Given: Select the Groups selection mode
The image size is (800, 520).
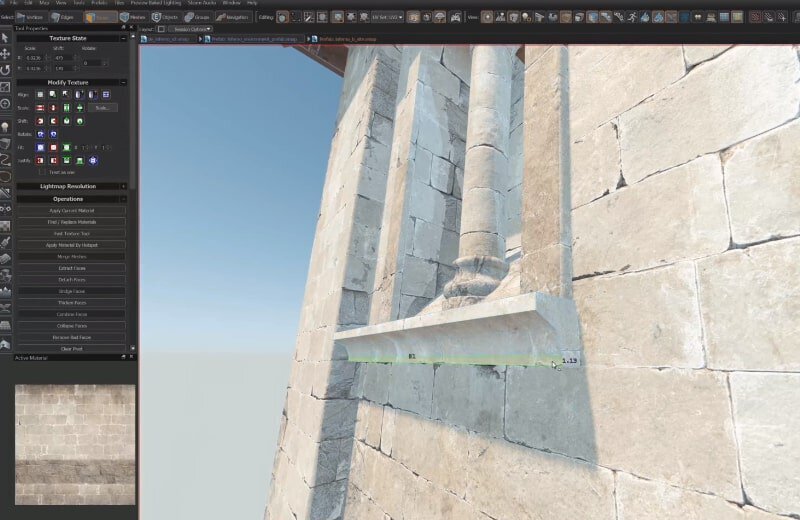Looking at the screenshot, I should pyautogui.click(x=197, y=17).
